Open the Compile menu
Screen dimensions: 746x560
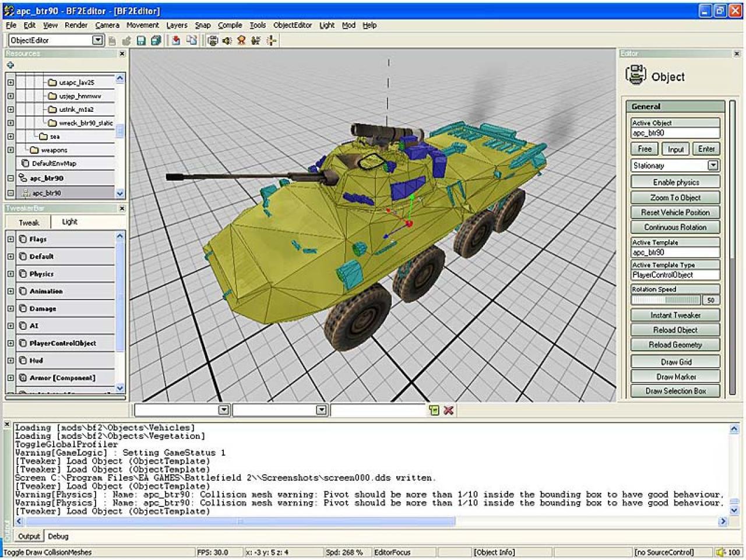(230, 25)
